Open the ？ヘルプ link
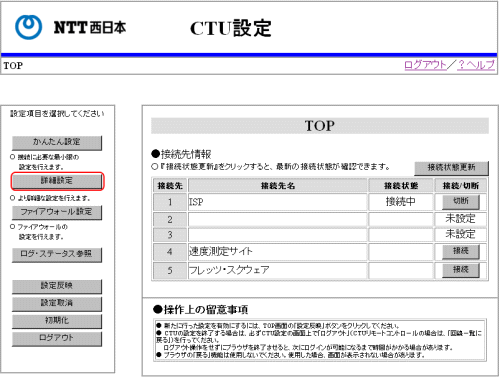The image size is (500, 377). tap(476, 65)
